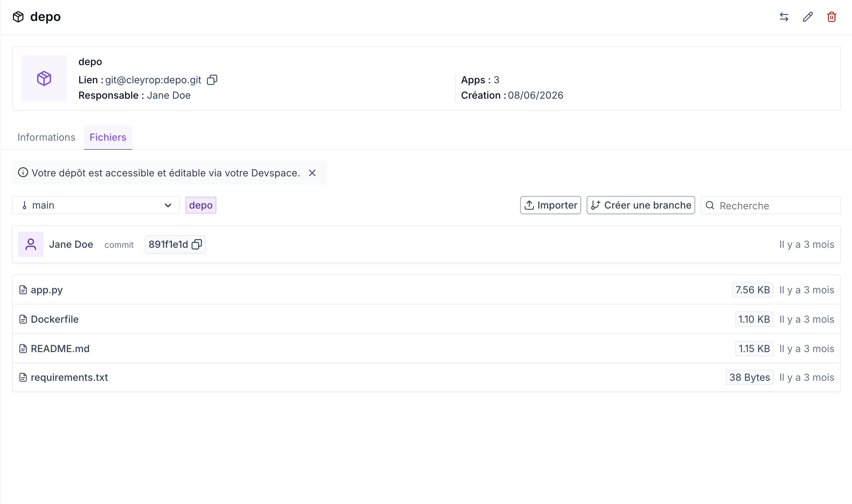
Task: Click the file icon beside requirements.txt
Action: (23, 377)
